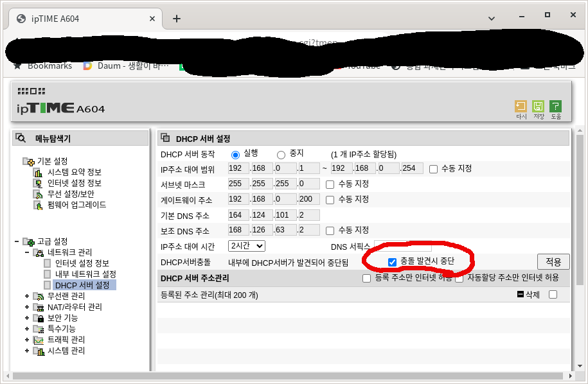
Task: Close the ipTIME A604 tab
Action: (152, 19)
